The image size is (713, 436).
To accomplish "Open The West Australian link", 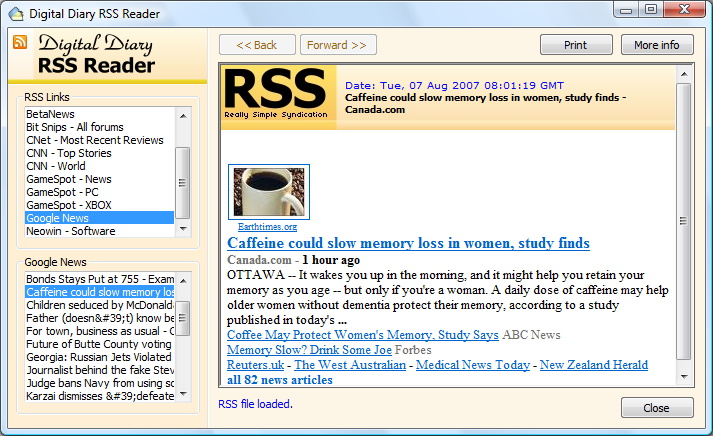I will click(350, 365).
